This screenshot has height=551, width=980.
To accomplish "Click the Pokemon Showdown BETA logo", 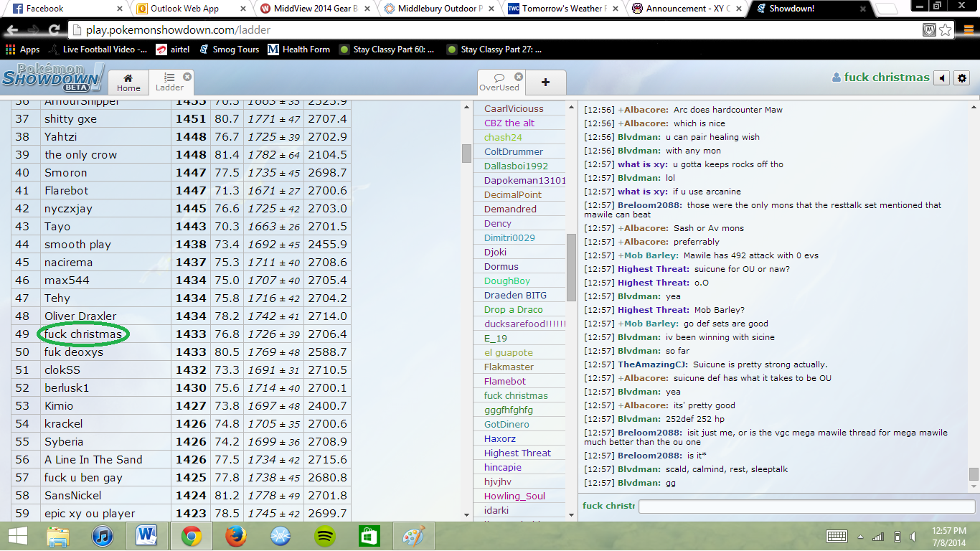I will coord(52,77).
